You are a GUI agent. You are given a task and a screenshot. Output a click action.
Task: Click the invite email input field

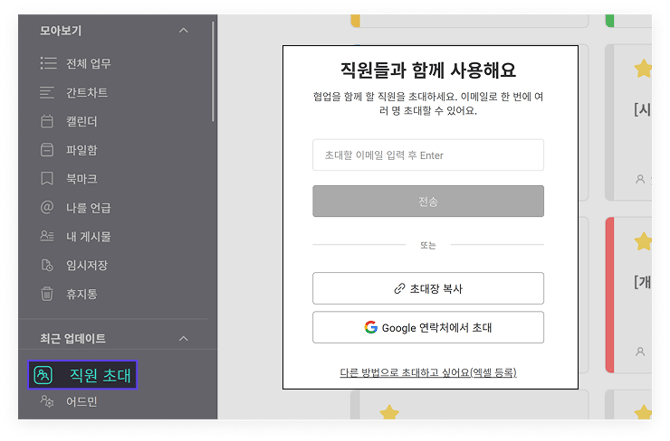click(x=428, y=155)
